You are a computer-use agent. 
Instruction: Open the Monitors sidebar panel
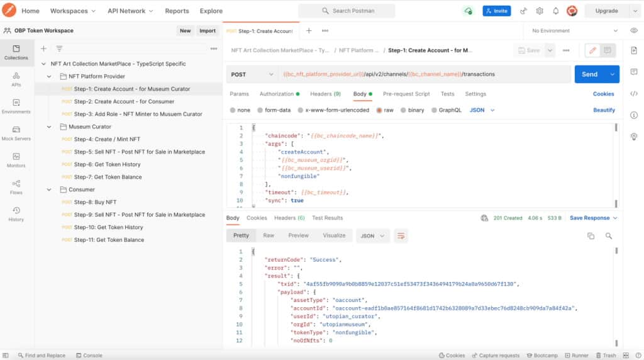(x=16, y=160)
